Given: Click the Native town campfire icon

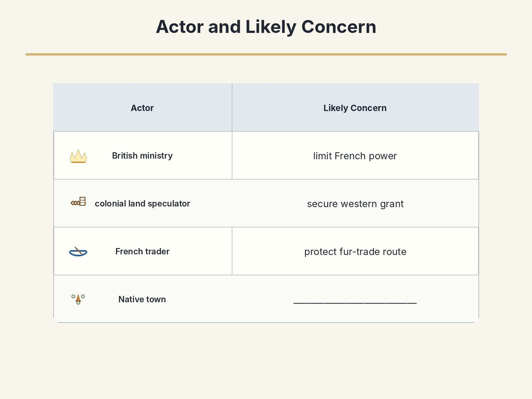Looking at the screenshot, I should [78, 299].
